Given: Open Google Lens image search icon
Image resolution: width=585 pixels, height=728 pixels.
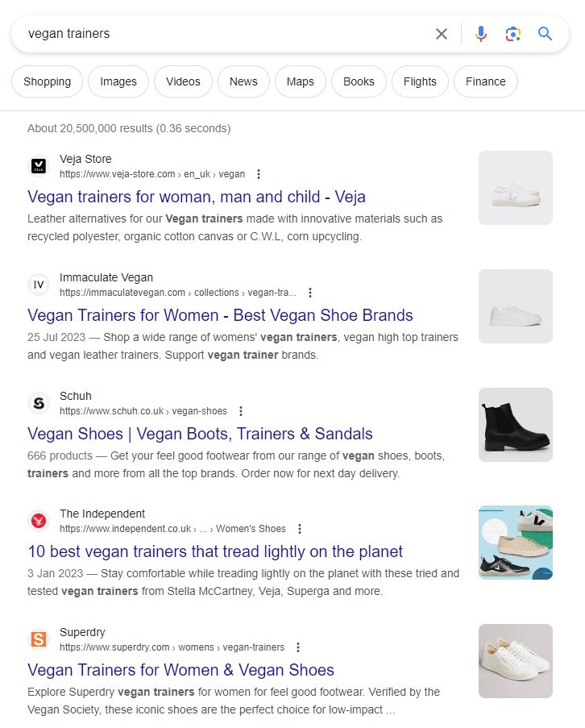Looking at the screenshot, I should click(512, 34).
